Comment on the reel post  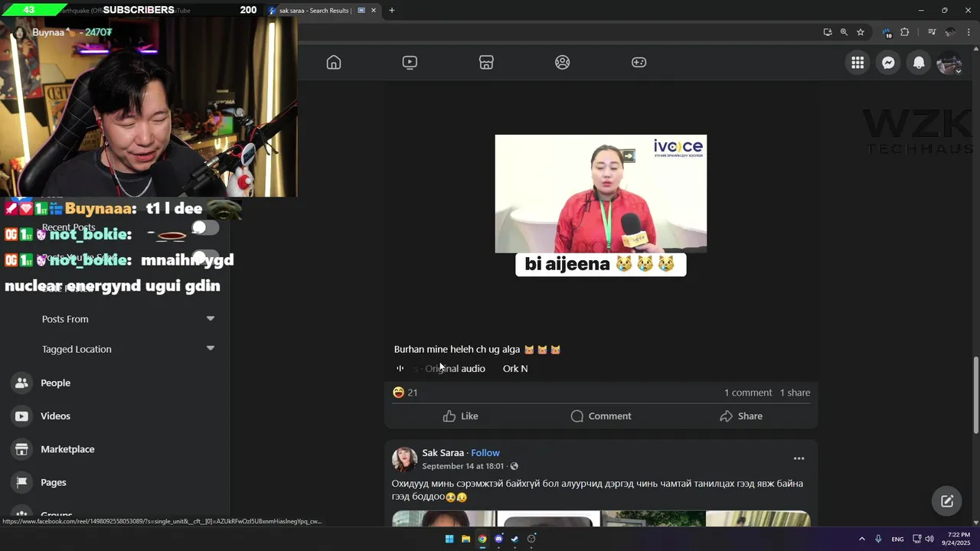pyautogui.click(x=601, y=416)
